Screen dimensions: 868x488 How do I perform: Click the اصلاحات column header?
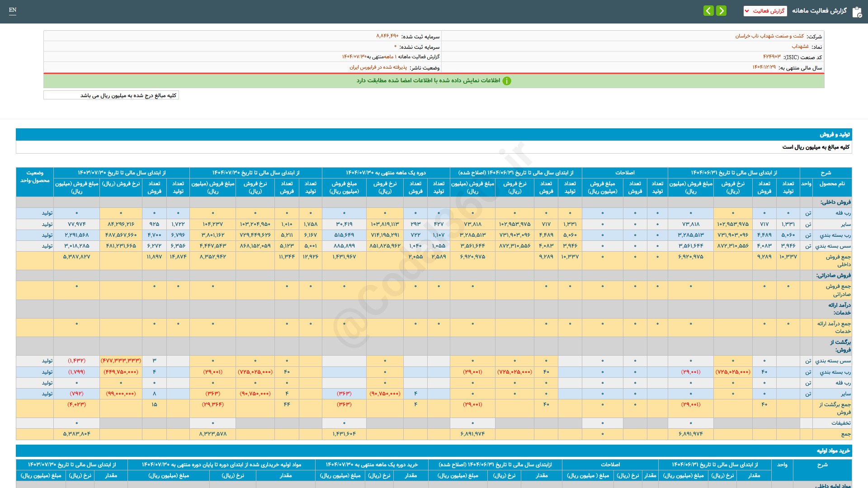tap(624, 173)
